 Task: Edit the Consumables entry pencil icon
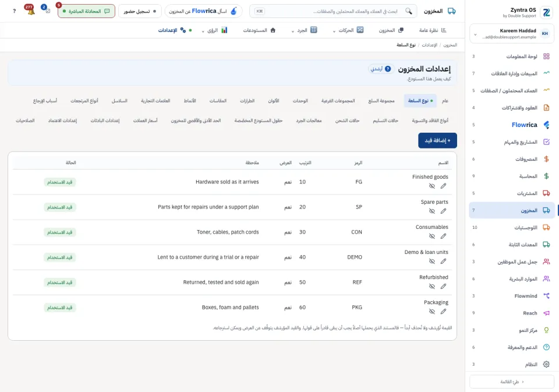coord(443,236)
